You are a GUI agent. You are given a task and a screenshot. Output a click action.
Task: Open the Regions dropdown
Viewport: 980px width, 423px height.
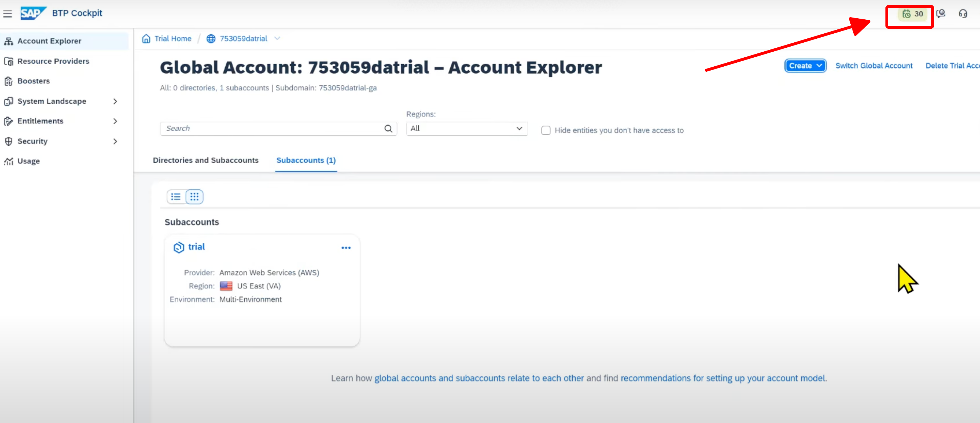(x=467, y=129)
